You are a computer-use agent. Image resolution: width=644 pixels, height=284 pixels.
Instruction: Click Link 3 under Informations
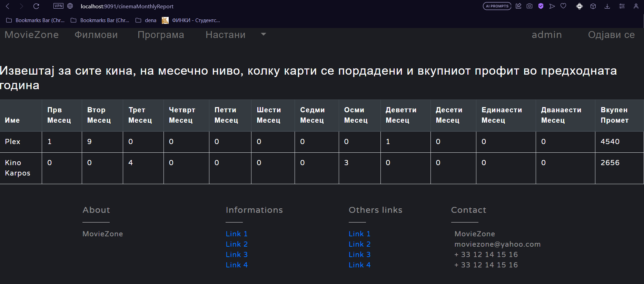tap(237, 255)
